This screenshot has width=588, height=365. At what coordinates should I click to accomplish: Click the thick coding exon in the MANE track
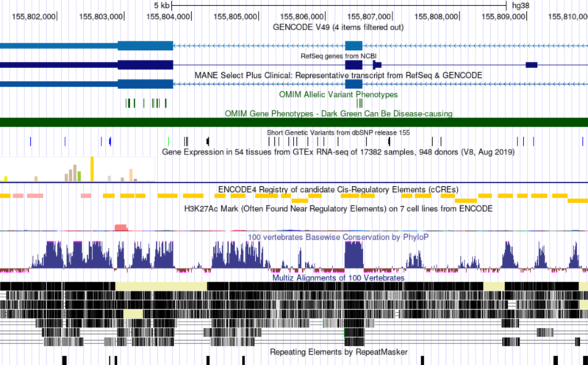[146, 84]
